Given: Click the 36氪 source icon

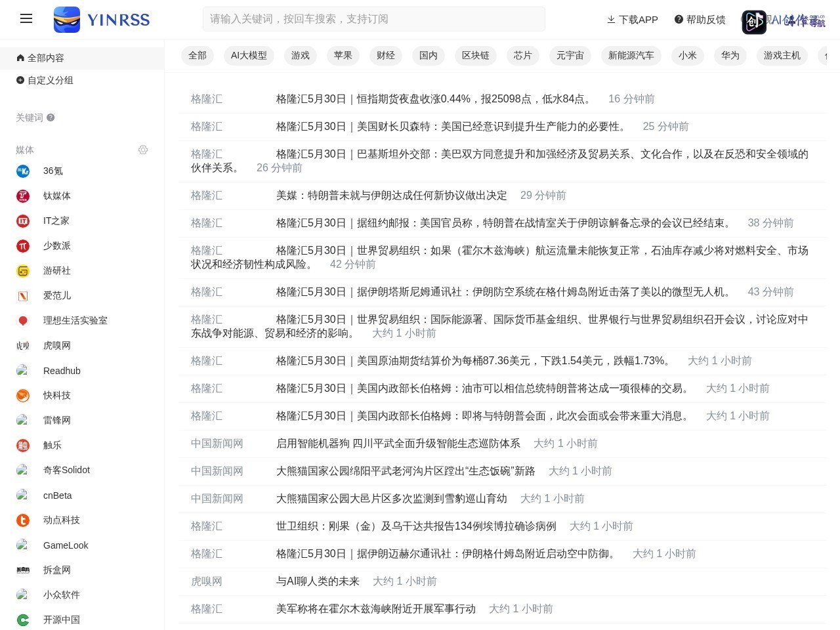Looking at the screenshot, I should (x=23, y=171).
